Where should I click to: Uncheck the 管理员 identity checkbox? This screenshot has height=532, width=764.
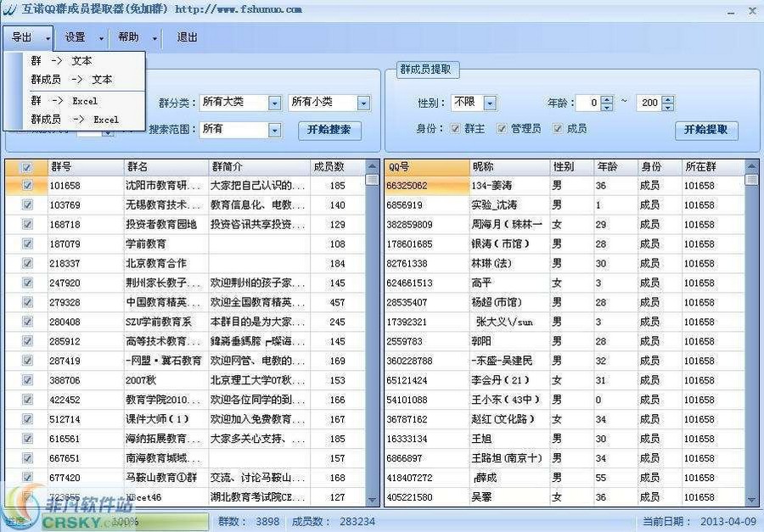point(502,129)
